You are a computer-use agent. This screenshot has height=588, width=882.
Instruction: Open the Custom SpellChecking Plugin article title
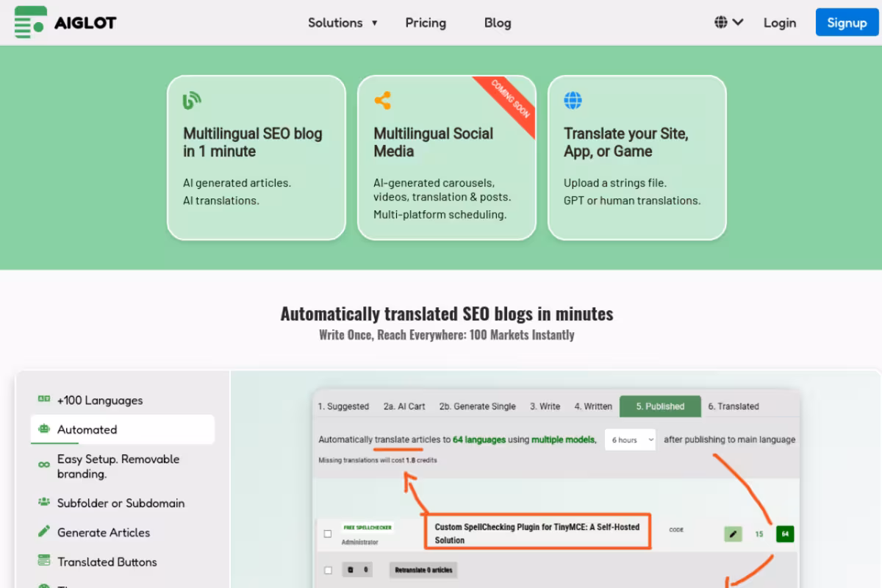coord(537,533)
